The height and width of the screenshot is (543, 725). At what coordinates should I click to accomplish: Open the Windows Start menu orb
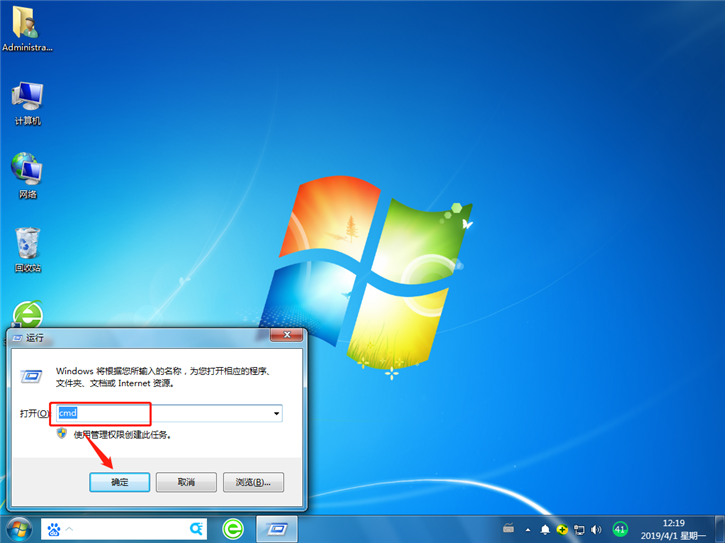[19, 528]
